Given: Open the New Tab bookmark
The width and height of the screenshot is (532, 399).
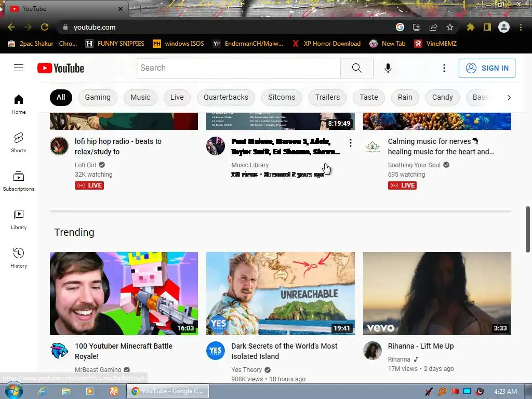Looking at the screenshot, I should point(388,44).
